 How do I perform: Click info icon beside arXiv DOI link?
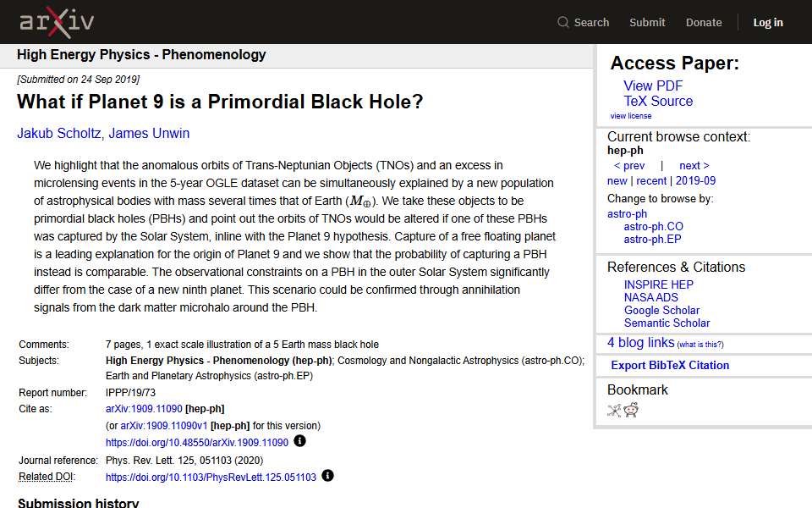(x=299, y=441)
